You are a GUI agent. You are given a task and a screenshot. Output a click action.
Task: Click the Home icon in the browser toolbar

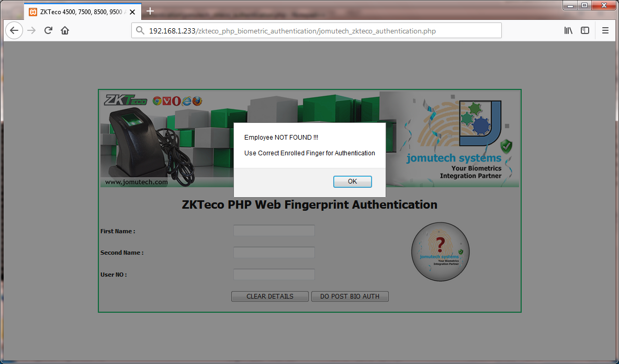[64, 30]
